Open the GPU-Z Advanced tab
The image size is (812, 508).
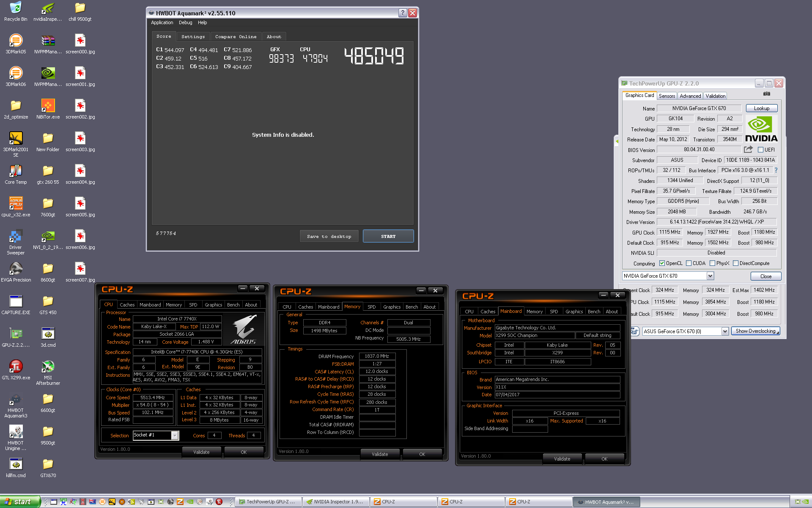coord(690,96)
